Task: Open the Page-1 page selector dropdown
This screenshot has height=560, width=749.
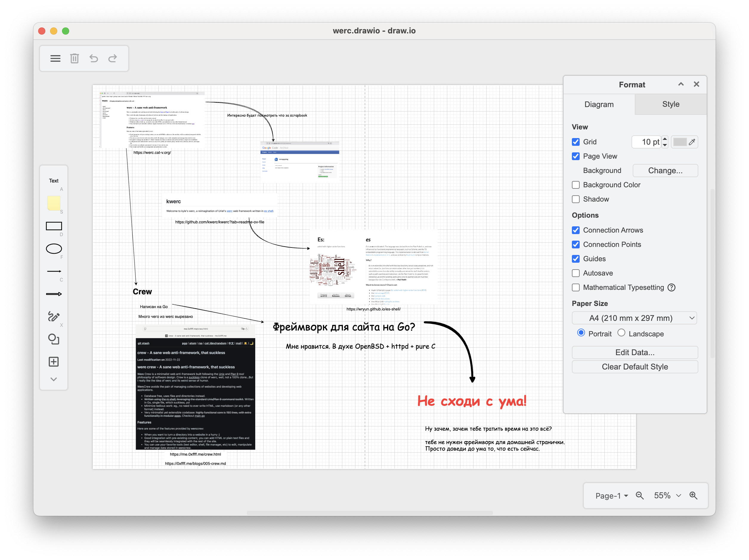Action: [611, 496]
